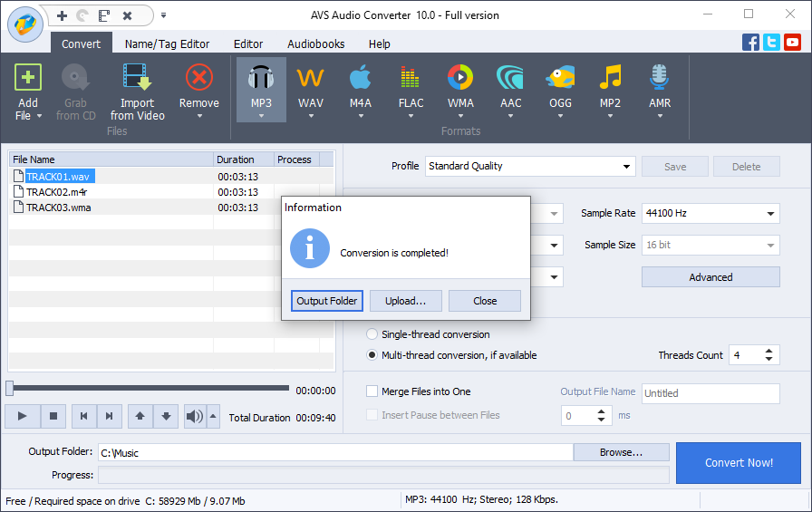
Task: Expand the arrow under WAV format
Action: pos(311,116)
